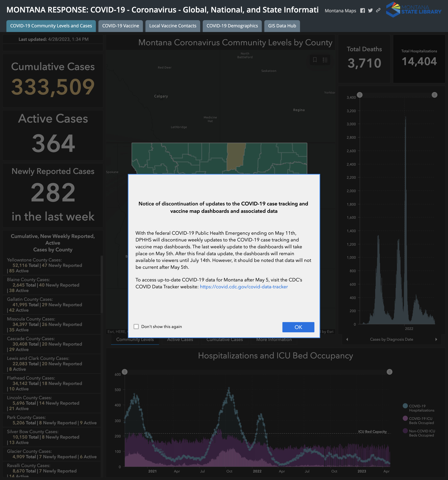Open the CDC COVID data tracker link
Viewport: 448px width, 480px height.
(244, 287)
